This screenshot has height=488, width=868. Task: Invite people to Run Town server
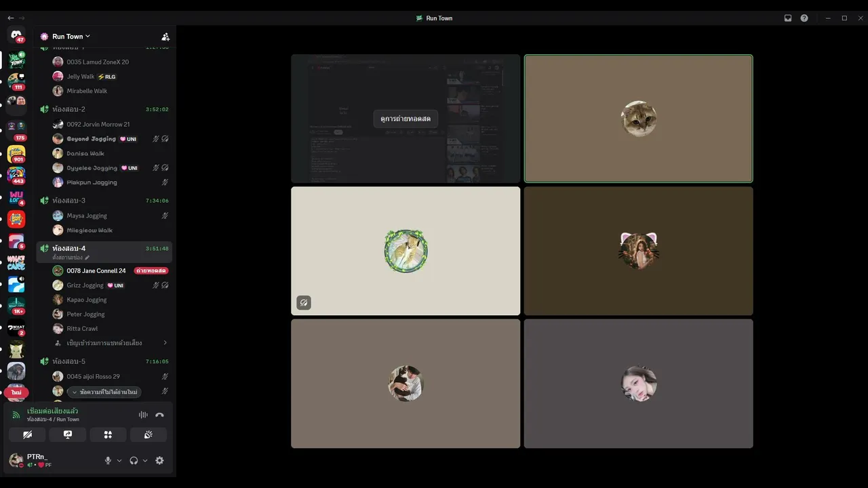pos(165,37)
